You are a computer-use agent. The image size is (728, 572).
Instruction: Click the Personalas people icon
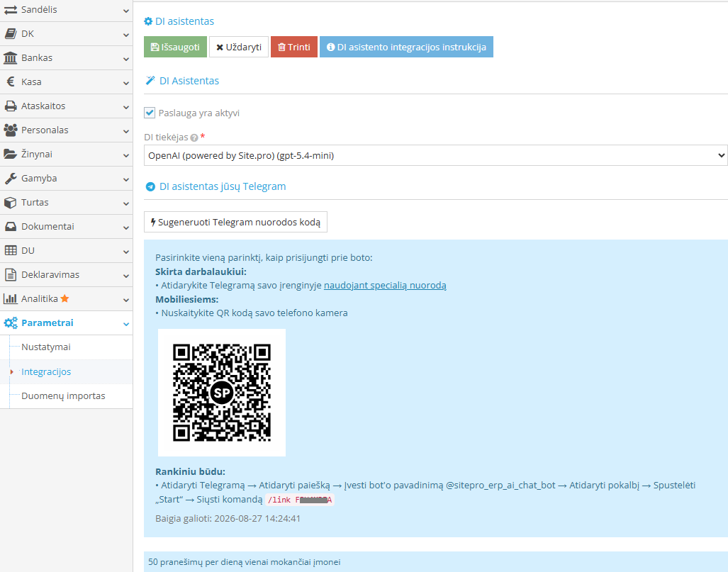10,130
